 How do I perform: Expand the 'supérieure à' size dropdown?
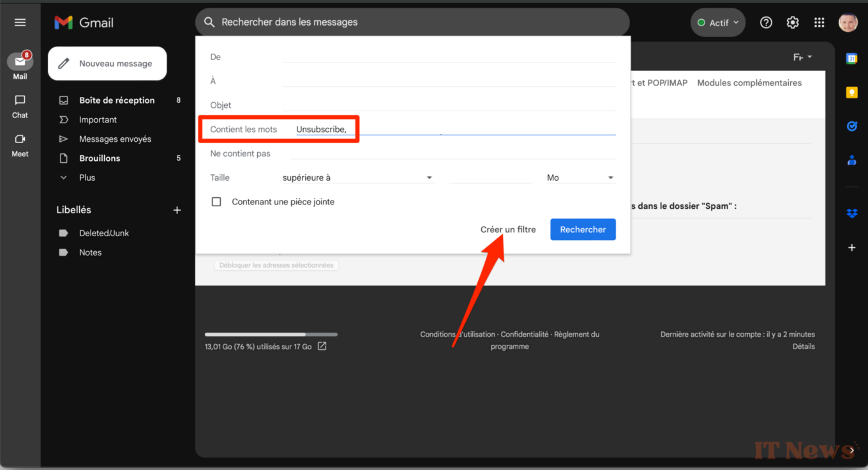pyautogui.click(x=357, y=178)
